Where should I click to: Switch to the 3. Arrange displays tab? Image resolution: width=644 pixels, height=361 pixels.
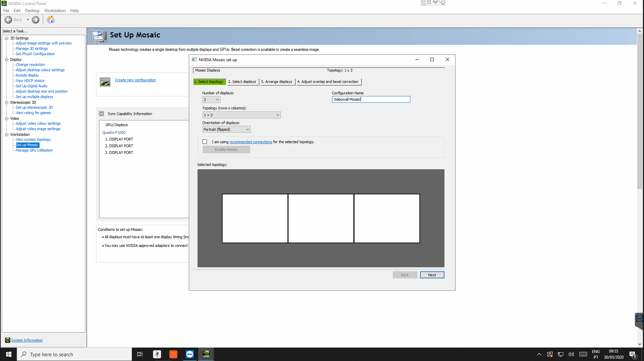pyautogui.click(x=277, y=82)
